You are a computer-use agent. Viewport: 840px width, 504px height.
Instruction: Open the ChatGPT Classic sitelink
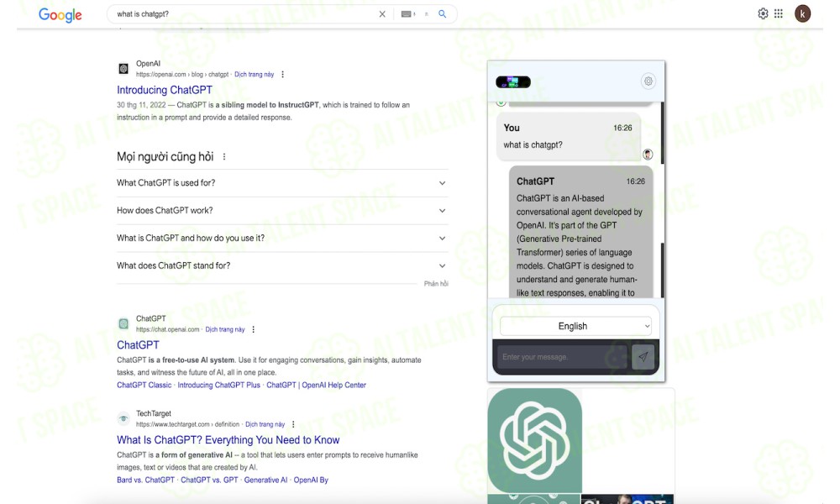pyautogui.click(x=144, y=385)
